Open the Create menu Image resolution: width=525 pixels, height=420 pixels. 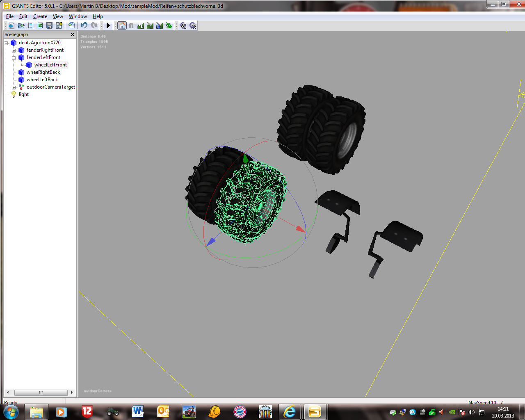40,16
